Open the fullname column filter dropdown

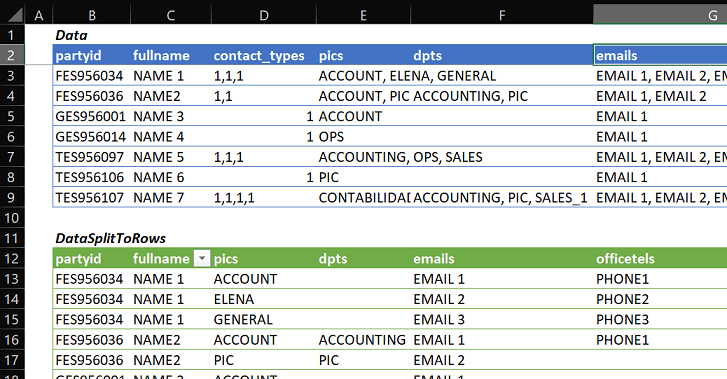pos(202,258)
